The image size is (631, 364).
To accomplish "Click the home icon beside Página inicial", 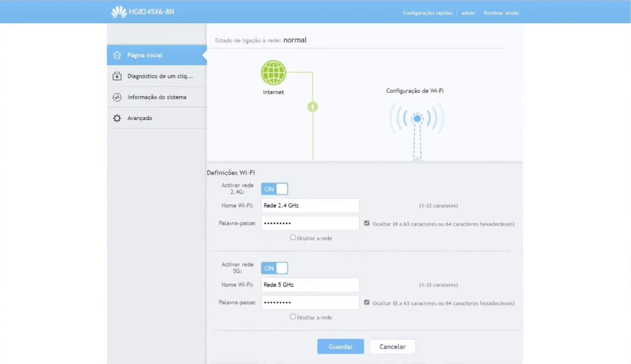I will [117, 55].
